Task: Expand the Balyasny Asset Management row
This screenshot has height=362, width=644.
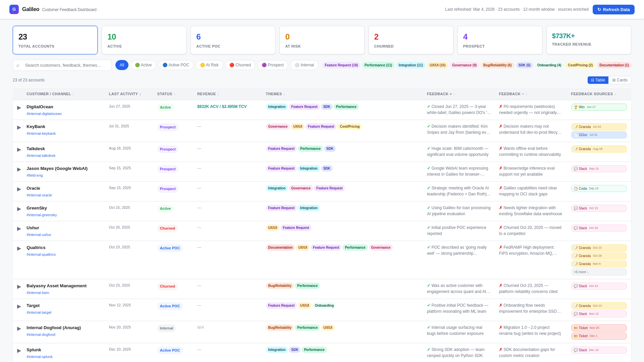Action: click(x=19, y=287)
